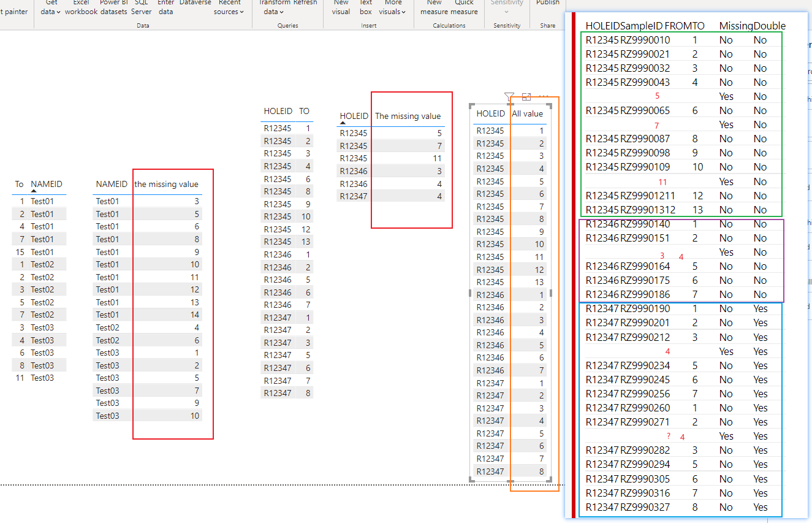Open the Sensitivity dropdown
The height and width of the screenshot is (523, 812).
[x=507, y=7]
